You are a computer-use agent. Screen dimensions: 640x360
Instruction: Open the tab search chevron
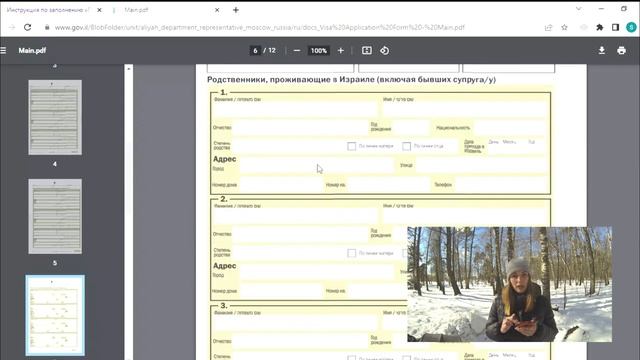click(579, 9)
